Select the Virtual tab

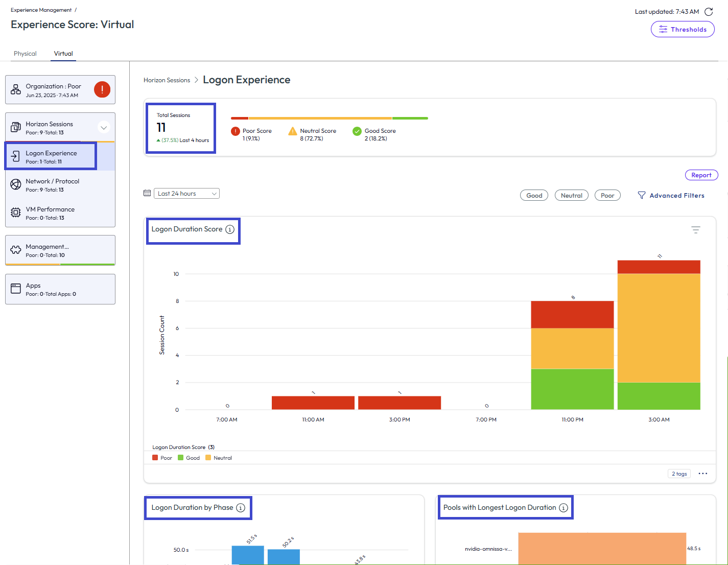tap(63, 54)
